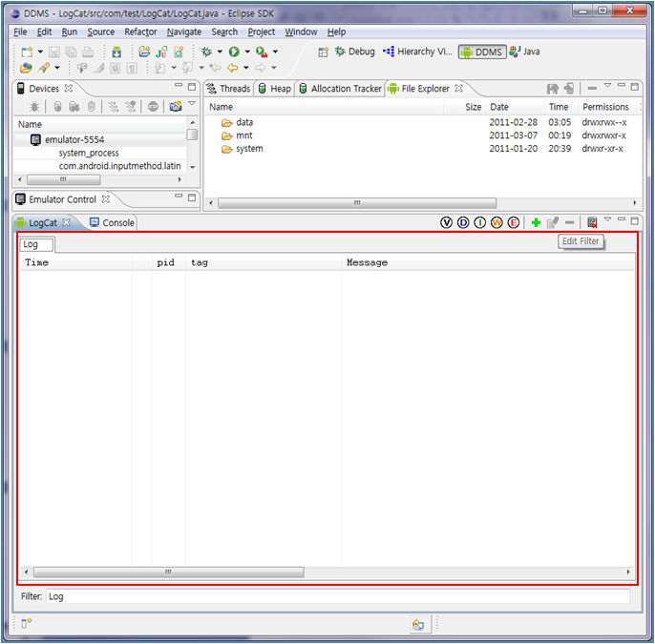Click the Edit Filter pencil icon
The image size is (655, 644).
(x=553, y=223)
